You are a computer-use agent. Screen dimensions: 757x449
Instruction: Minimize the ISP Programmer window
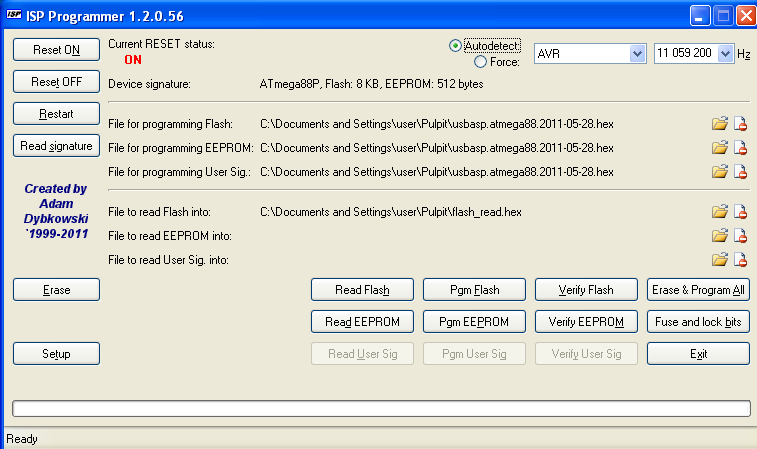pyautogui.click(x=700, y=16)
